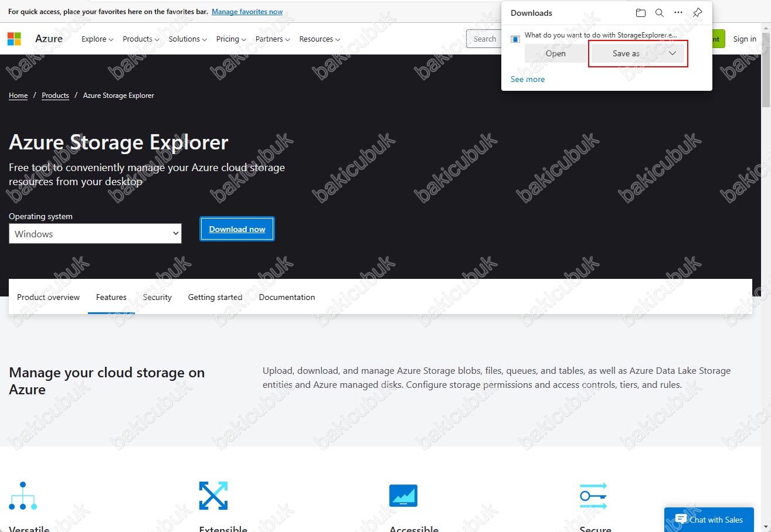Click the Accessible feature icon
Screen dimensions: 771x532
pyautogui.click(x=403, y=496)
